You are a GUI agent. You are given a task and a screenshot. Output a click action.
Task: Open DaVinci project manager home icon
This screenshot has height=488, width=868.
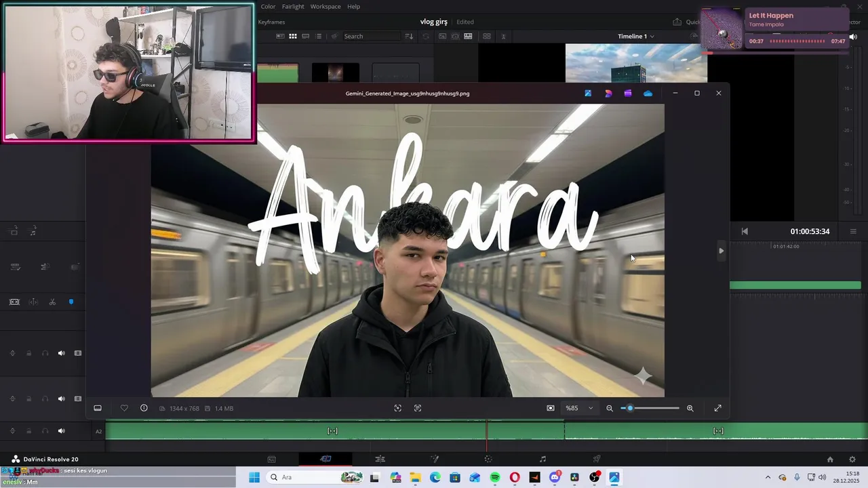tap(830, 459)
